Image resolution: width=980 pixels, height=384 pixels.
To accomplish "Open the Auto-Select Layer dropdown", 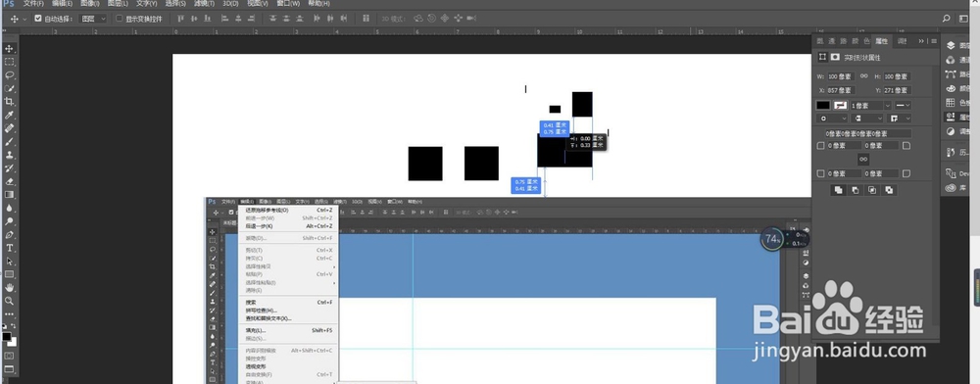I will (x=93, y=19).
